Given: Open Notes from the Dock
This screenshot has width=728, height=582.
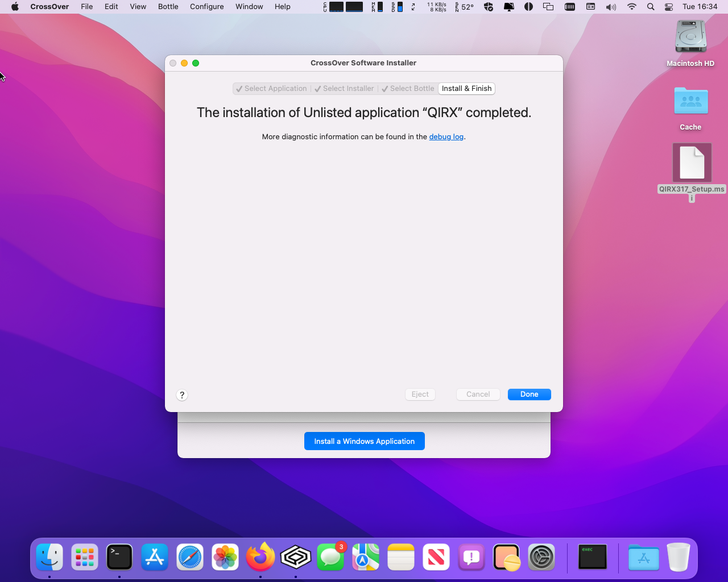Looking at the screenshot, I should [401, 557].
